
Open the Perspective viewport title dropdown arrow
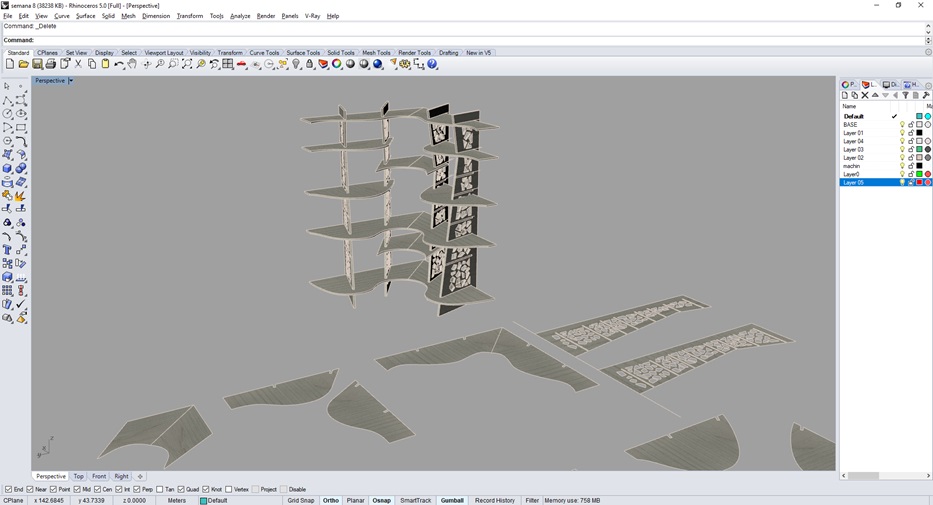point(71,81)
